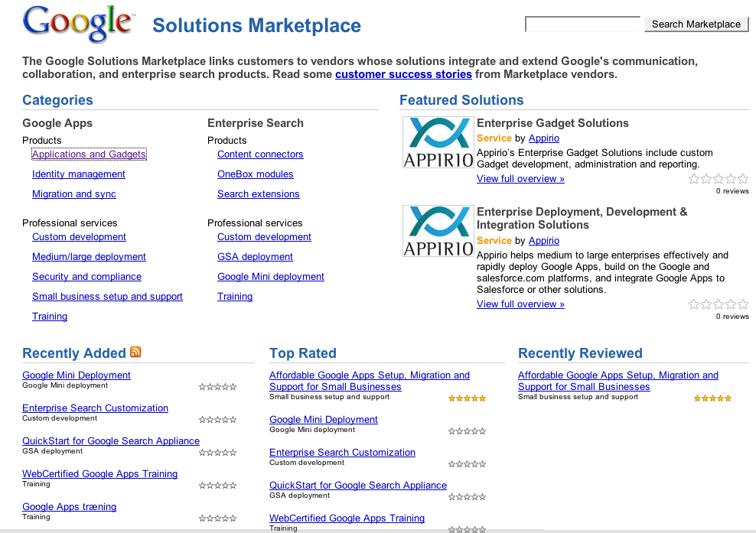Open GSA deployment category
This screenshot has height=533, width=756.
pyautogui.click(x=255, y=256)
